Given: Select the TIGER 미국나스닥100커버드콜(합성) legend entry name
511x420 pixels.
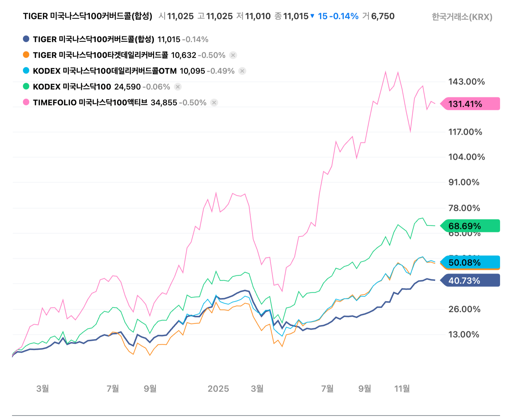Looking at the screenshot, I should click(x=94, y=39).
